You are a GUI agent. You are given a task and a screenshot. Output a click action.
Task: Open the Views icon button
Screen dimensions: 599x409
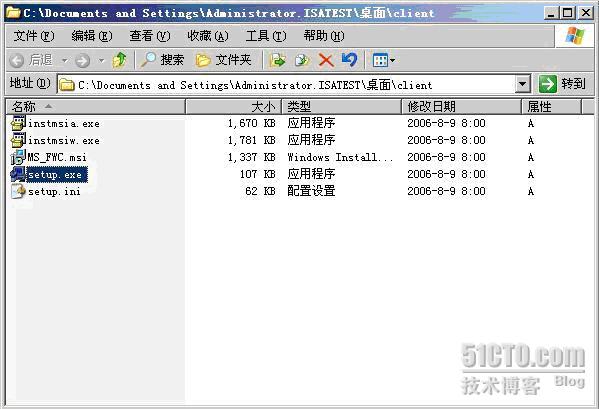pyautogui.click(x=380, y=60)
